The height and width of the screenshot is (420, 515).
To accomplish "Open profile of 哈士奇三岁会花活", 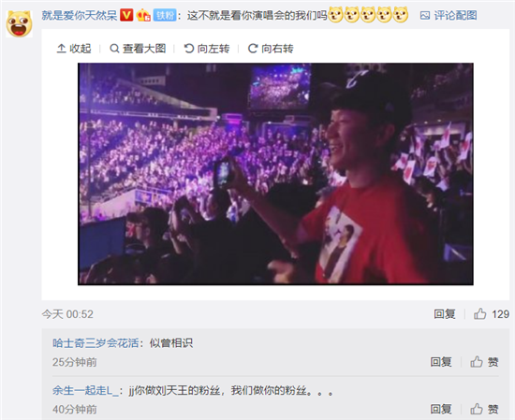I will [96, 343].
